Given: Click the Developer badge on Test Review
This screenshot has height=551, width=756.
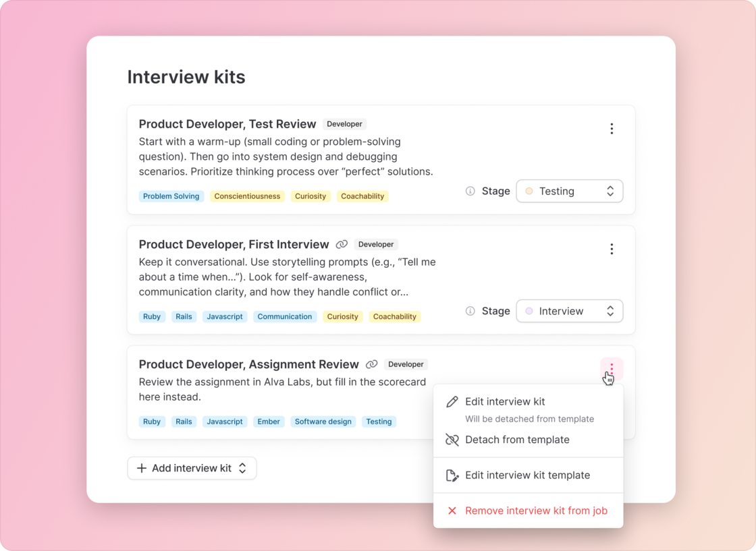Looking at the screenshot, I should pos(344,124).
